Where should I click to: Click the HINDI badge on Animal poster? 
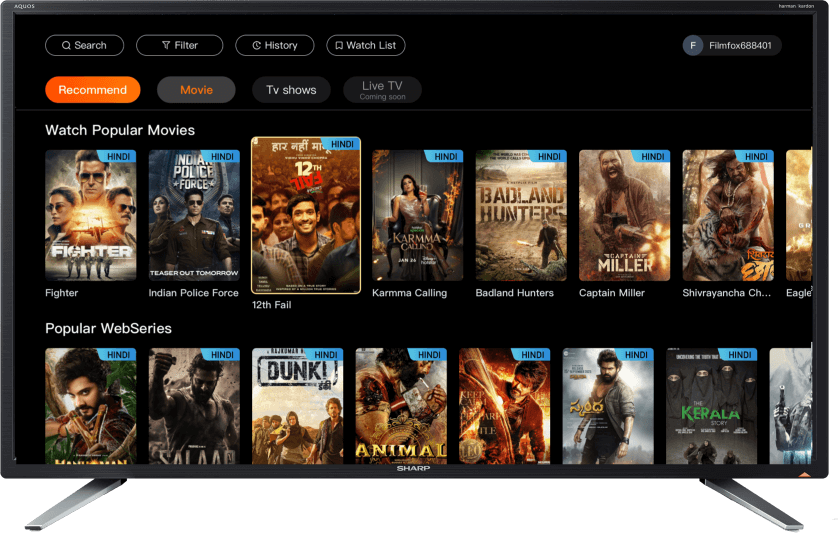pyautogui.click(x=429, y=355)
